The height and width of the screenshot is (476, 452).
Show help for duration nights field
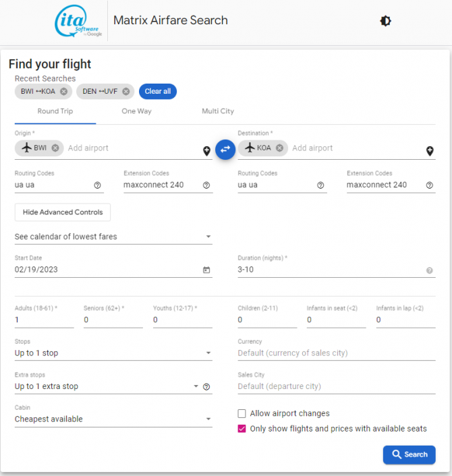429,270
